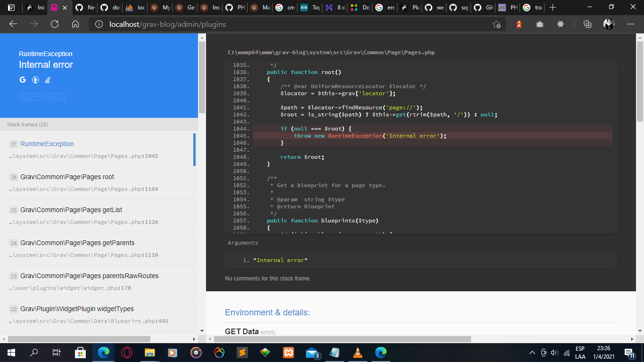Open the Edge three-dots settings menu
Image resolution: width=644 pixels, height=362 pixels.
630,24
